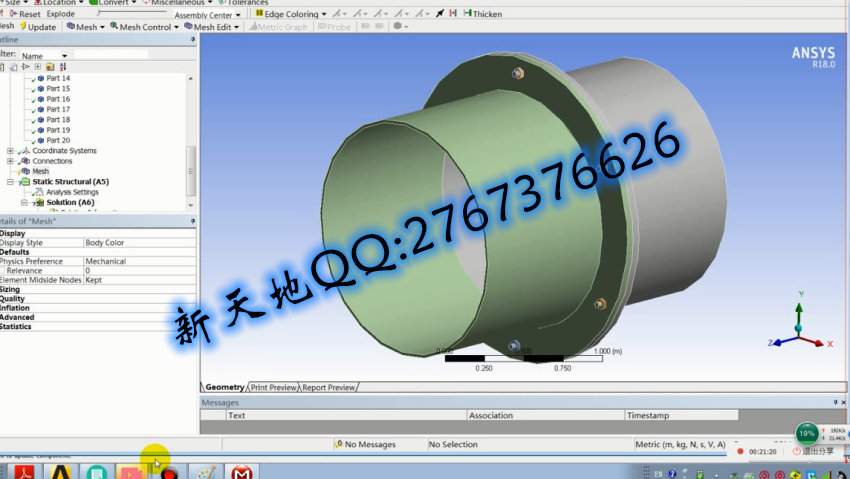Viewport: 850px width, 479px height.
Task: Click the Analysis Settings tree item
Action: point(72,192)
